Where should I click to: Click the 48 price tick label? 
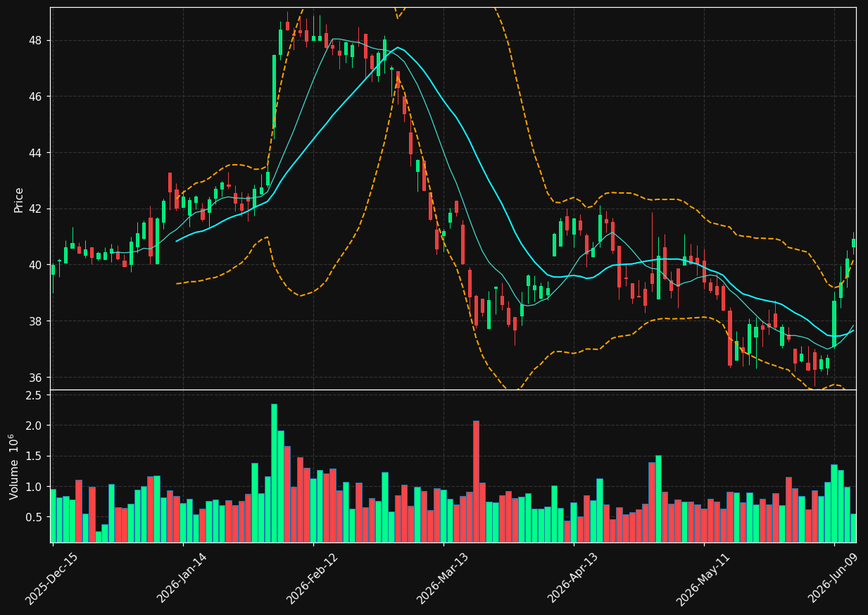coord(37,40)
